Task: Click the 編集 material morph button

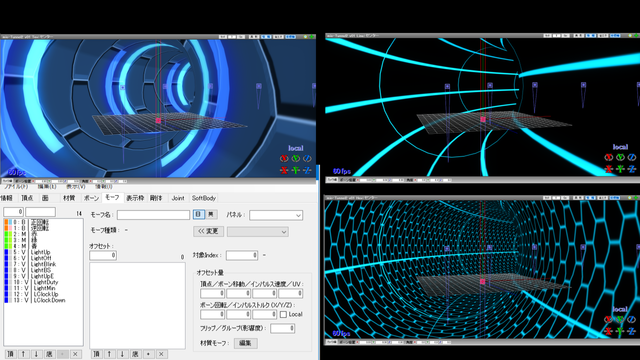Action: coord(245,343)
